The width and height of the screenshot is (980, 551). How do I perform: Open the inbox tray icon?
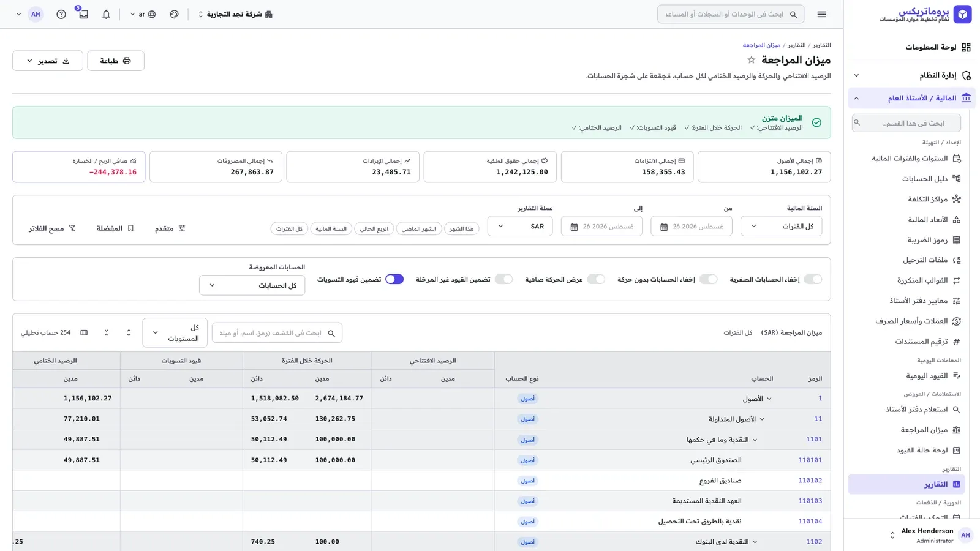point(83,14)
